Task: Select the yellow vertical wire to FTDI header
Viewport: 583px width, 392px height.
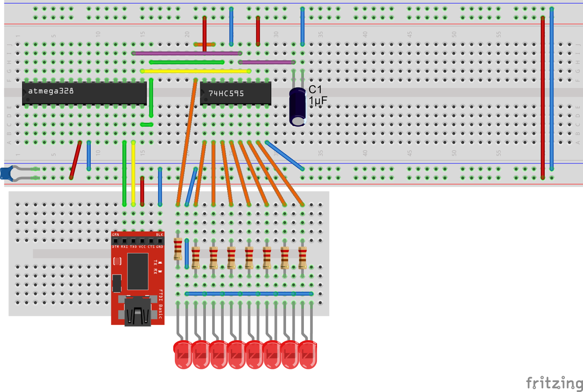Action: (133, 173)
